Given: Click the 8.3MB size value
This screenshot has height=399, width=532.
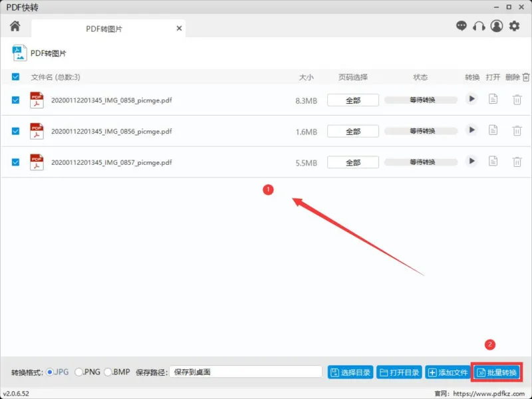Looking at the screenshot, I should [306, 101].
